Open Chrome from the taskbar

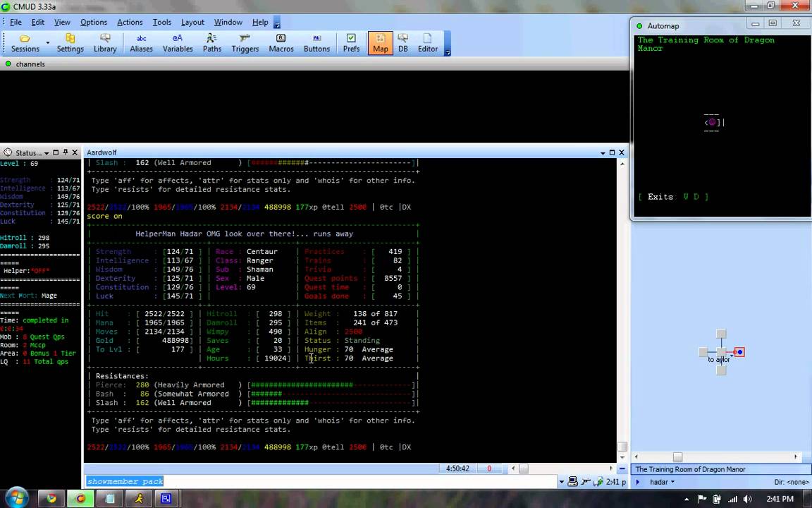tap(51, 499)
